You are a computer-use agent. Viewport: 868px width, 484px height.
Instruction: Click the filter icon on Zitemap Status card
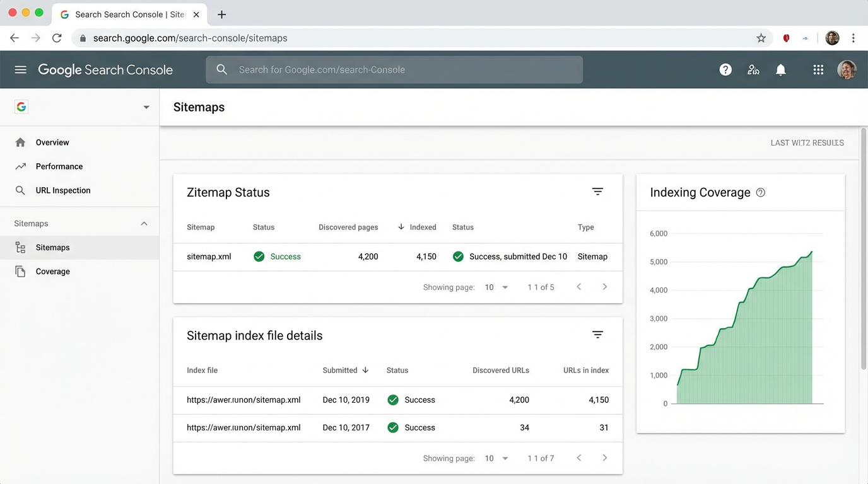click(597, 191)
